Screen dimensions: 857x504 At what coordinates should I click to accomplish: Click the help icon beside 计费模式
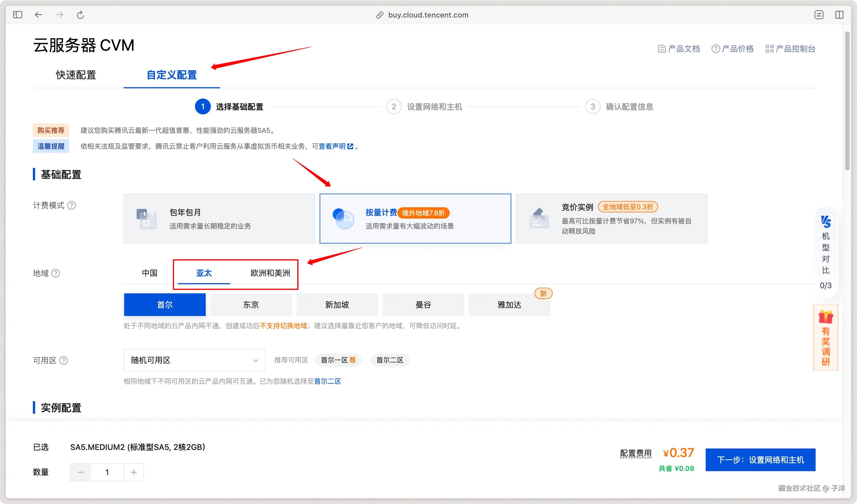pyautogui.click(x=71, y=205)
